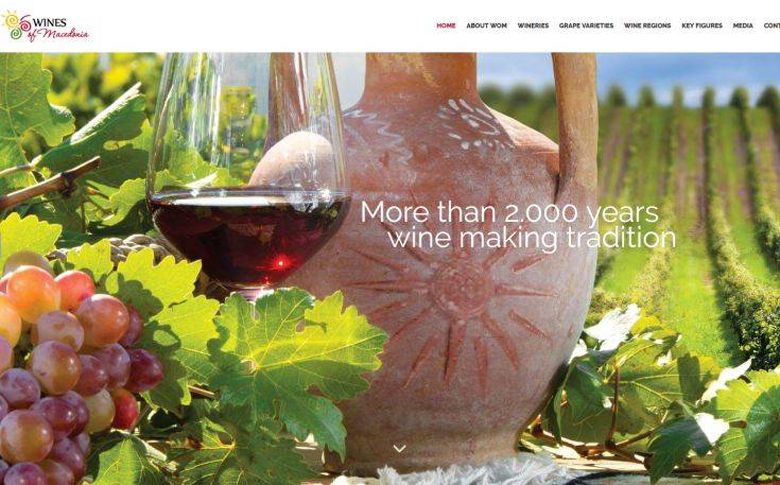The width and height of the screenshot is (780, 485).
Task: Click the partially visible Contact link
Action: coord(772,25)
